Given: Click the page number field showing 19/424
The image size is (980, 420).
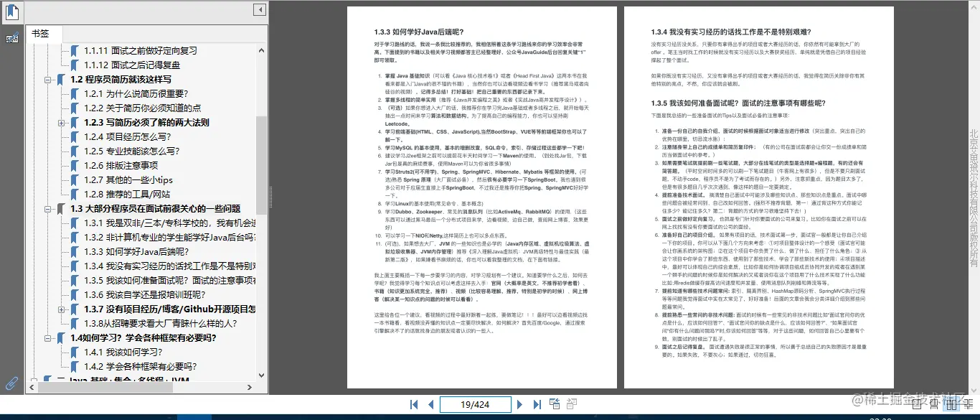Looking at the screenshot, I should [x=475, y=405].
